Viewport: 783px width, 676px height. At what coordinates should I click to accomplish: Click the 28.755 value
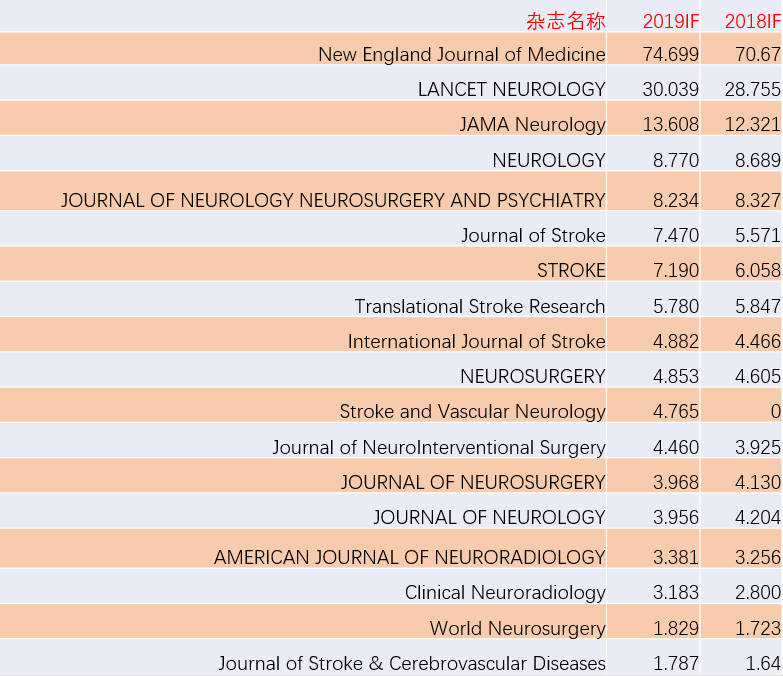click(x=753, y=89)
